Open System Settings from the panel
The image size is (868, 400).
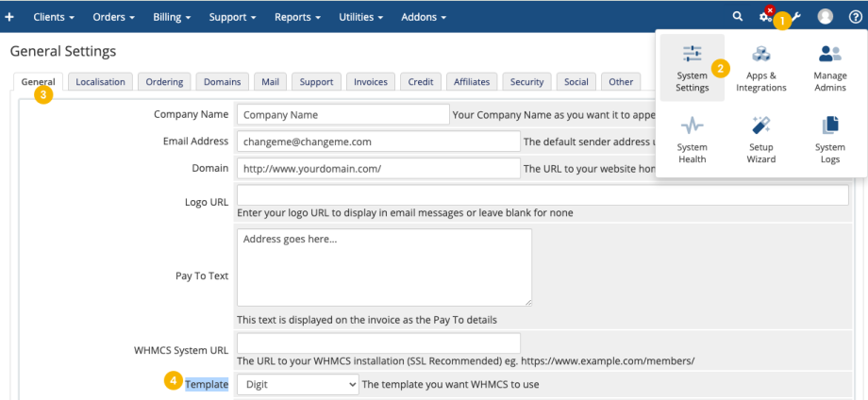[692, 68]
